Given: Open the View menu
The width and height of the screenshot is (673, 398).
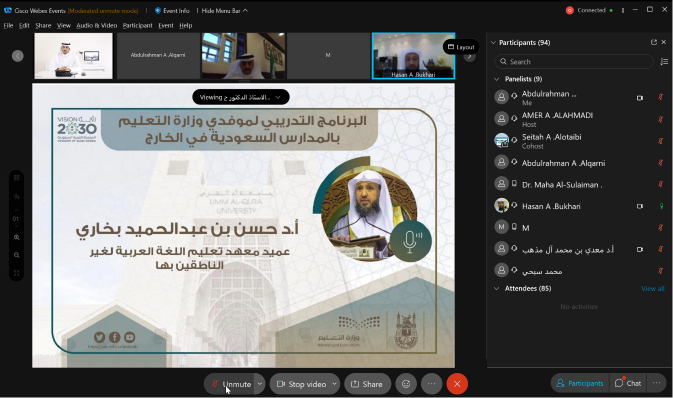Looking at the screenshot, I should [x=64, y=25].
